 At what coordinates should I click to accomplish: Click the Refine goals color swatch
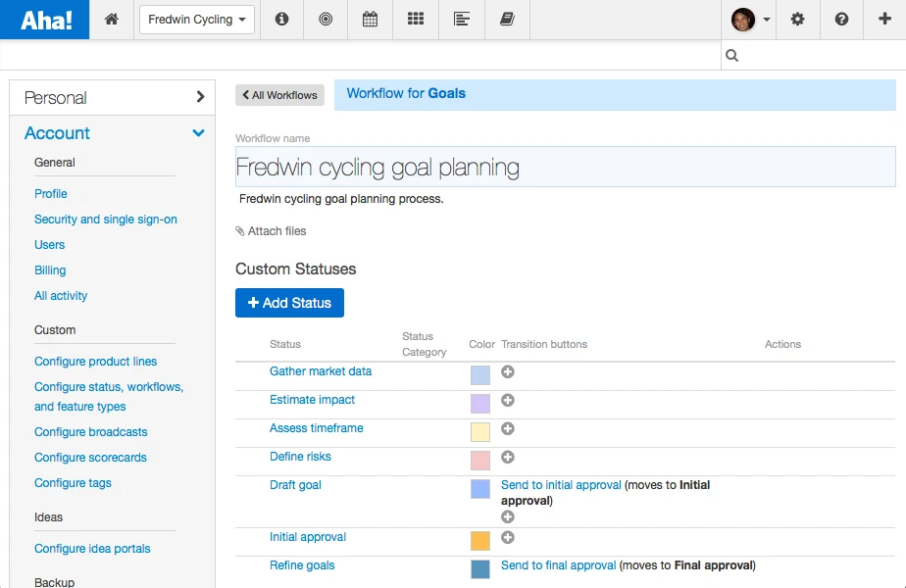pos(480,569)
